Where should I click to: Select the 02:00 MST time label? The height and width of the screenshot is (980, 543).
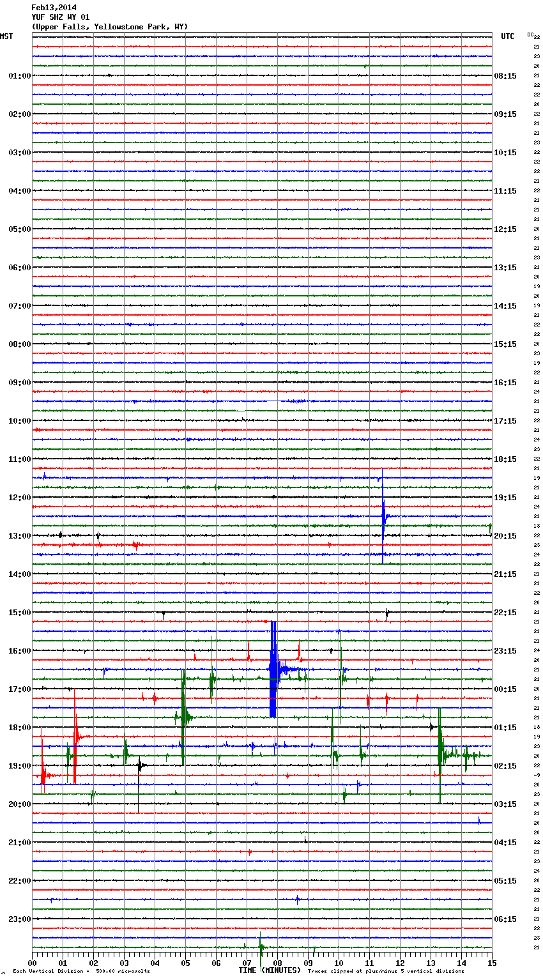(19, 114)
